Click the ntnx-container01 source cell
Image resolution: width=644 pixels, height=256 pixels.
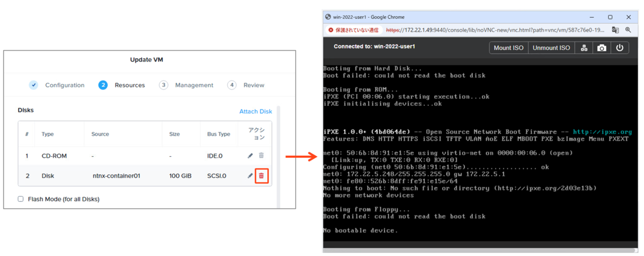116,175
